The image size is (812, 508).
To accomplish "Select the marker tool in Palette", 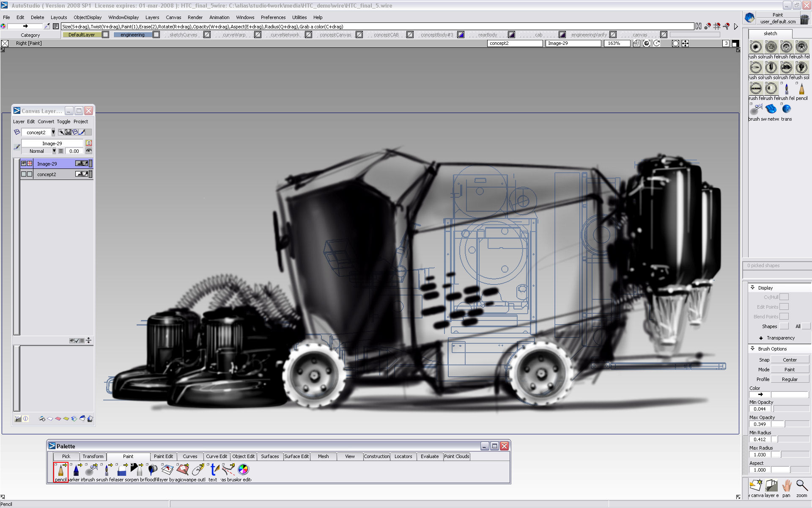I will click(76, 470).
